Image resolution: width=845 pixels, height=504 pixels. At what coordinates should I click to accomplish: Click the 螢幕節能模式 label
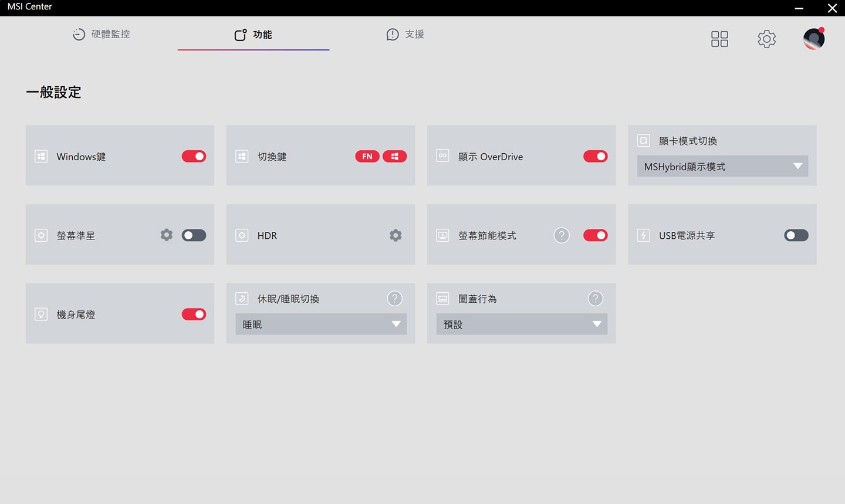point(487,236)
